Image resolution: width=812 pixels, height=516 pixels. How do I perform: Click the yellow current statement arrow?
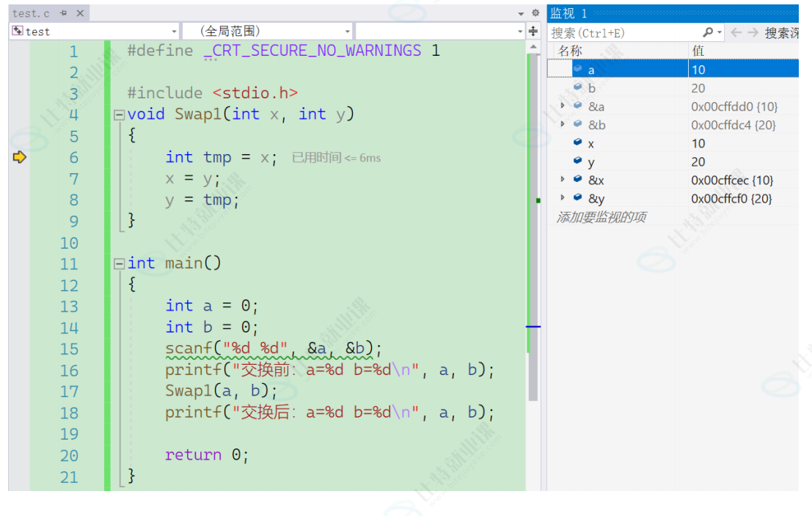tap(19, 157)
